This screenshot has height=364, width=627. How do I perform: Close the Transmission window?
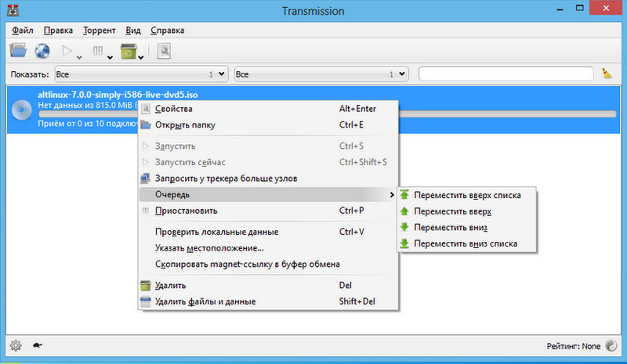(x=606, y=8)
